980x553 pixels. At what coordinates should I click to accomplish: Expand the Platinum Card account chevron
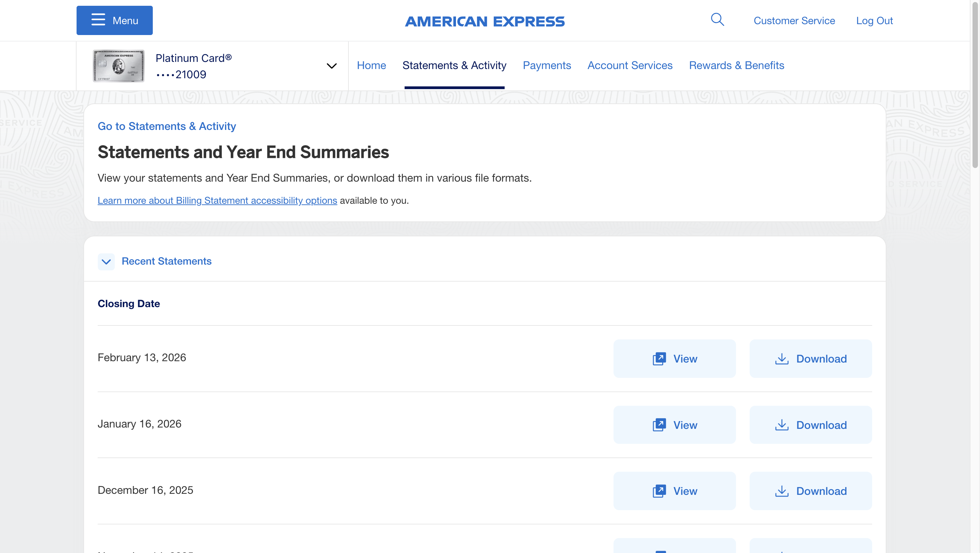331,66
